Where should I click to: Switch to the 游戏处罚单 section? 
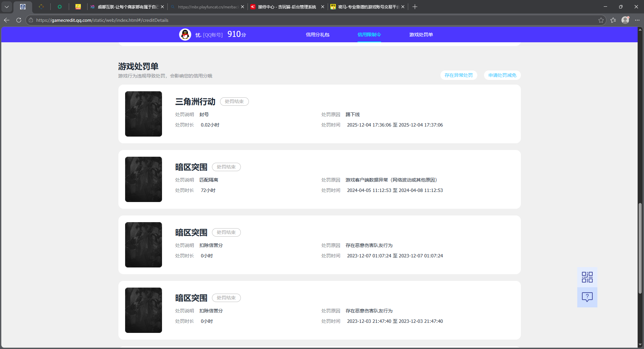click(421, 35)
